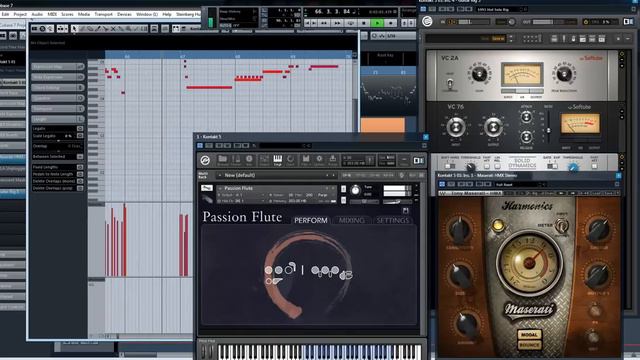Collapse the Length inspector section
Viewport: 640px width, 360px height.
(58, 119)
